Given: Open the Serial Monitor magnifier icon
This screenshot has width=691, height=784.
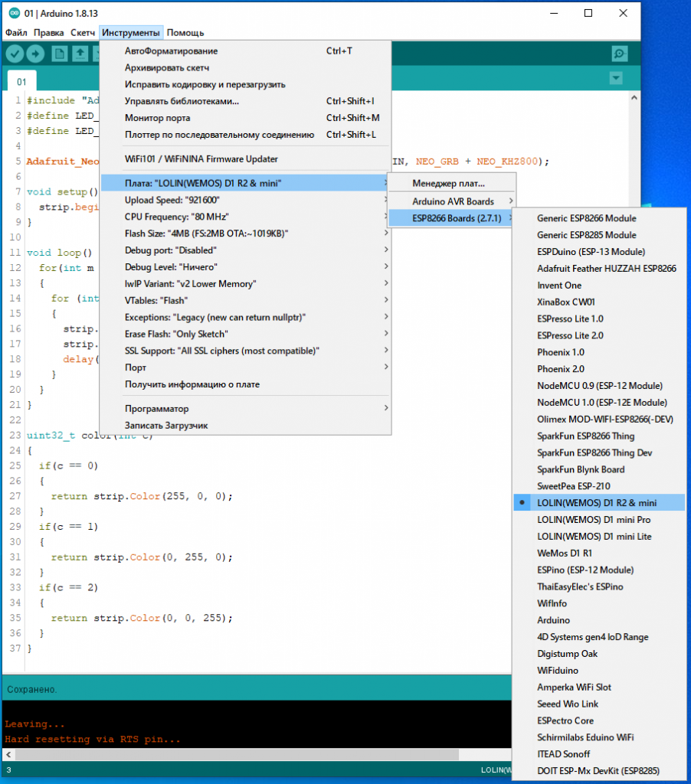Looking at the screenshot, I should pos(619,54).
